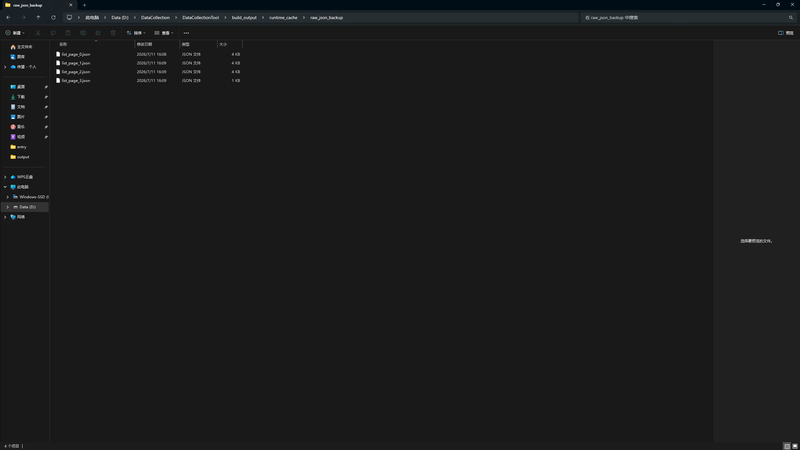
Task: Click the Share icon in toolbar
Action: point(98,33)
